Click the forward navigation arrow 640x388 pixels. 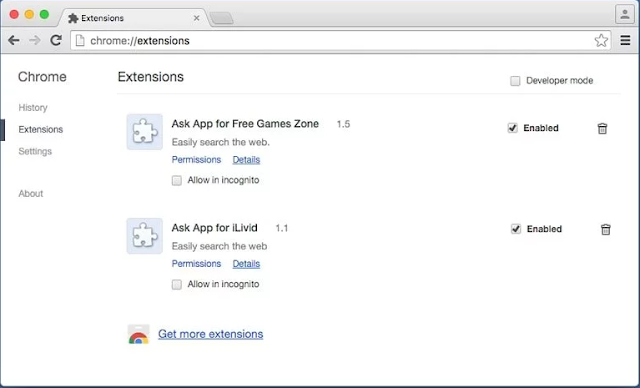tap(35, 40)
